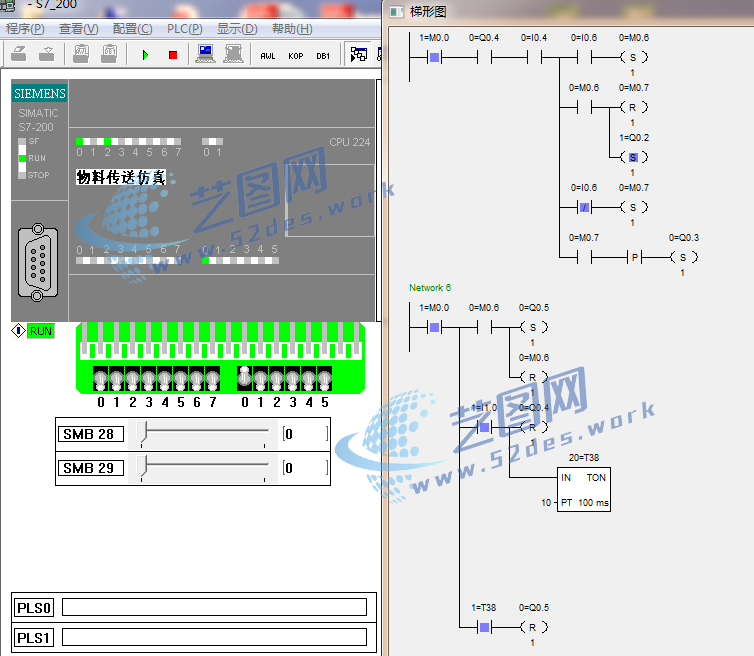
Task: Open the 配置(C) menu
Action: pyautogui.click(x=132, y=29)
